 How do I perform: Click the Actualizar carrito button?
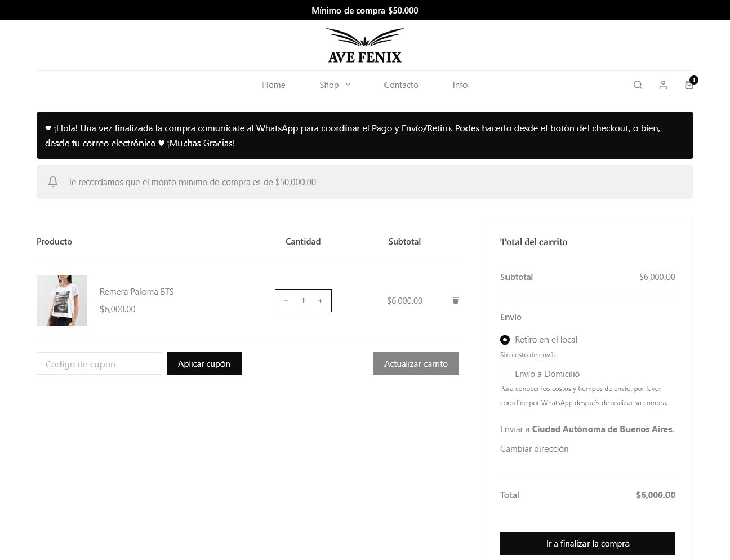coord(416,363)
